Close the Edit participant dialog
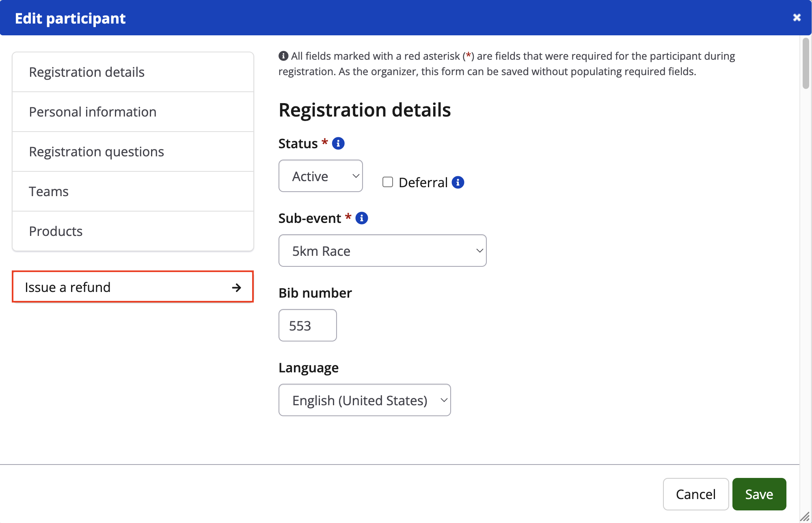812x523 pixels. click(797, 17)
